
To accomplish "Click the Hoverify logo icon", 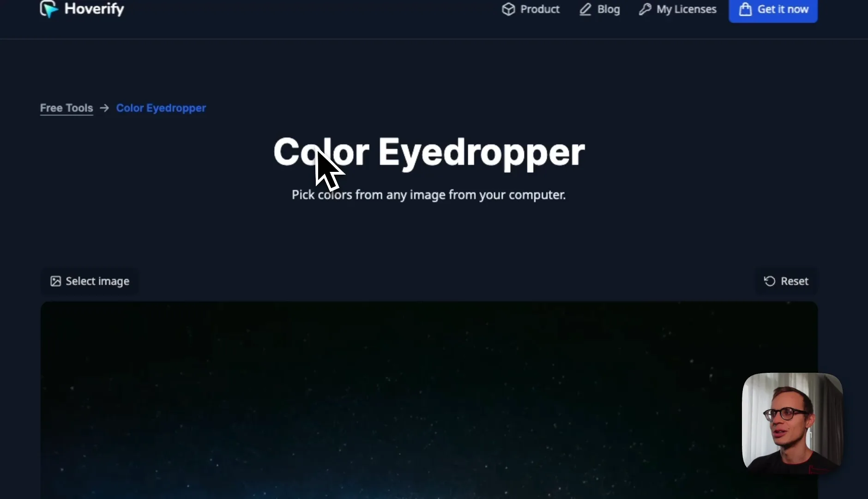I will tap(49, 9).
